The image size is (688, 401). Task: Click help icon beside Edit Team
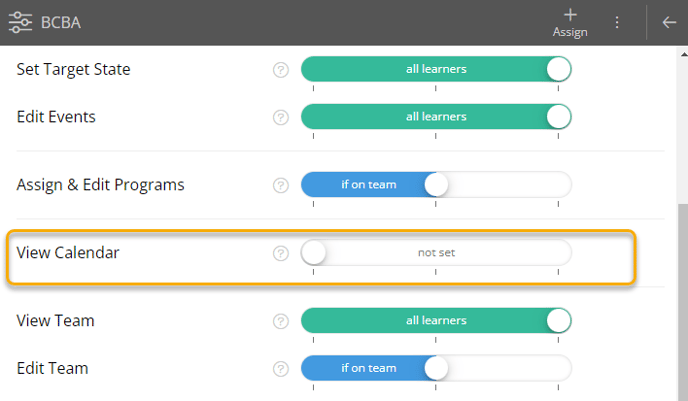(281, 368)
